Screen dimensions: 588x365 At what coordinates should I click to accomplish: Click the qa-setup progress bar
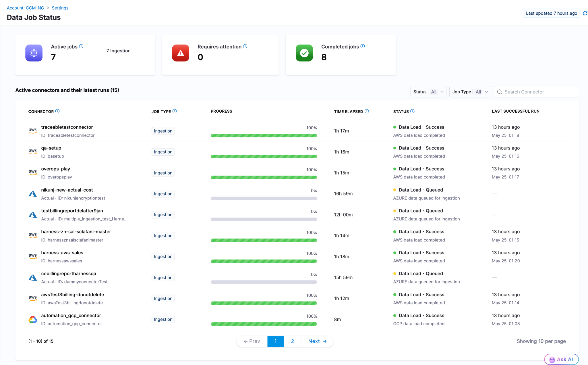tap(264, 156)
